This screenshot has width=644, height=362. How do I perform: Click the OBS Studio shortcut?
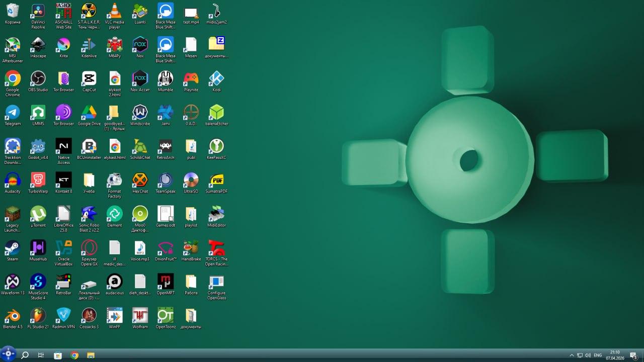point(38,81)
